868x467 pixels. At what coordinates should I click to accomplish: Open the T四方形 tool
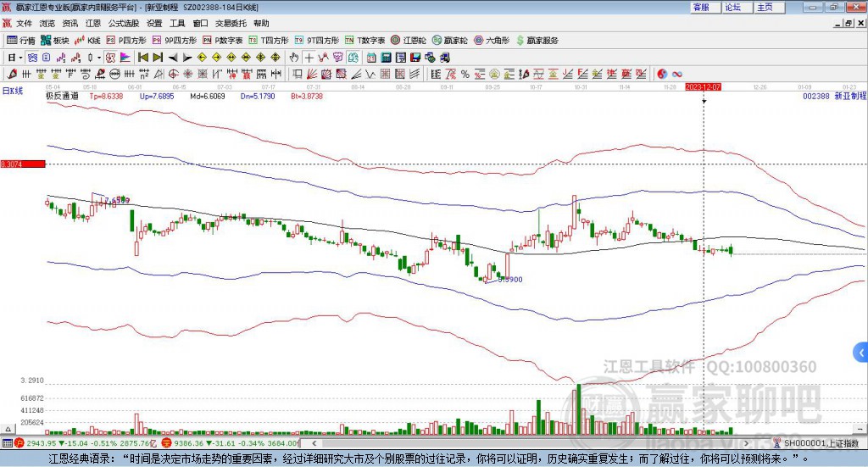[x=269, y=41]
